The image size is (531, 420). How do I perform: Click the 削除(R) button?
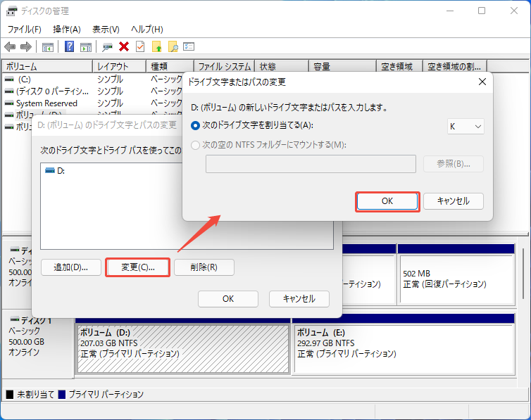(204, 267)
